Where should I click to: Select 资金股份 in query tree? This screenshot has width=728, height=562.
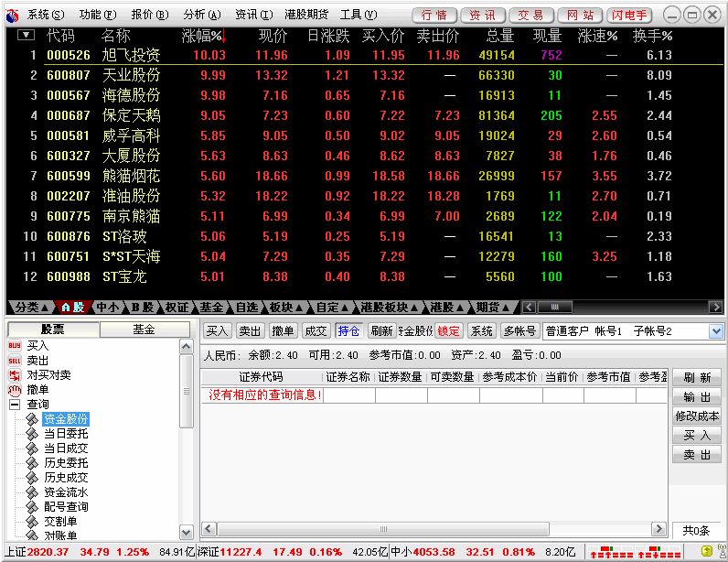coord(66,419)
